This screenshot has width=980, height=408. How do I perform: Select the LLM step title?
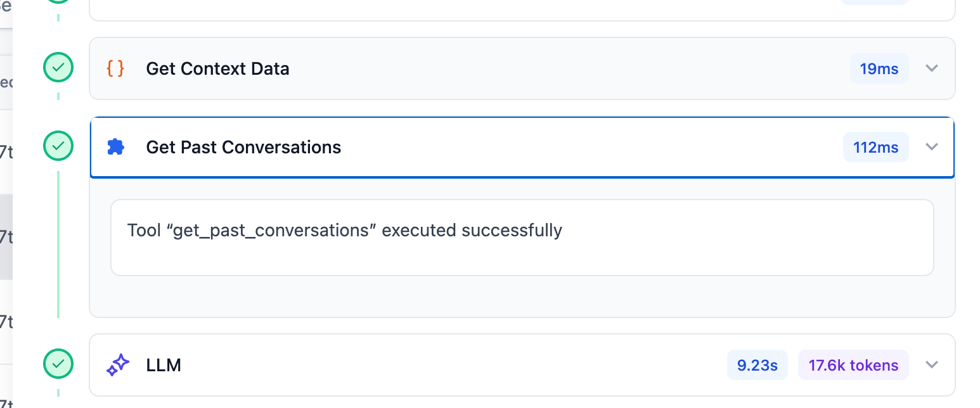coord(164,365)
